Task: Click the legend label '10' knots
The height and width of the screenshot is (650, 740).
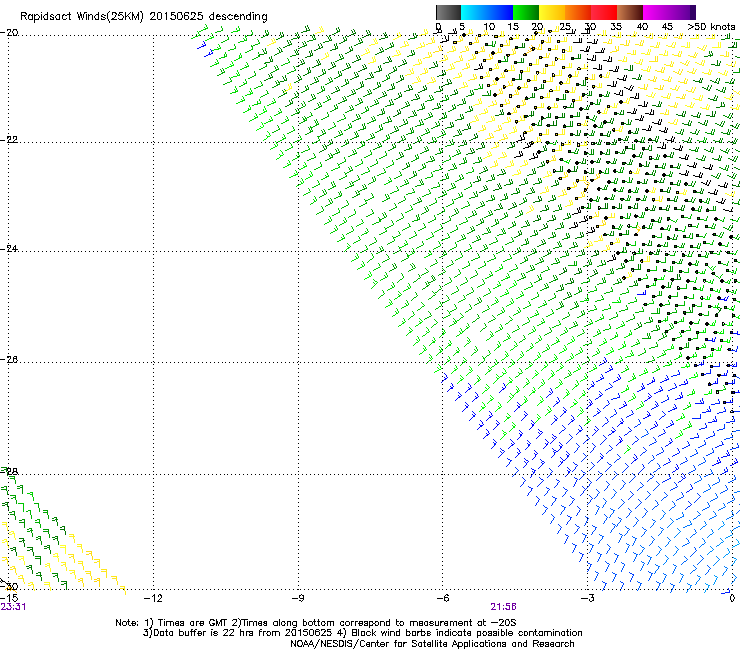Action: click(x=488, y=27)
